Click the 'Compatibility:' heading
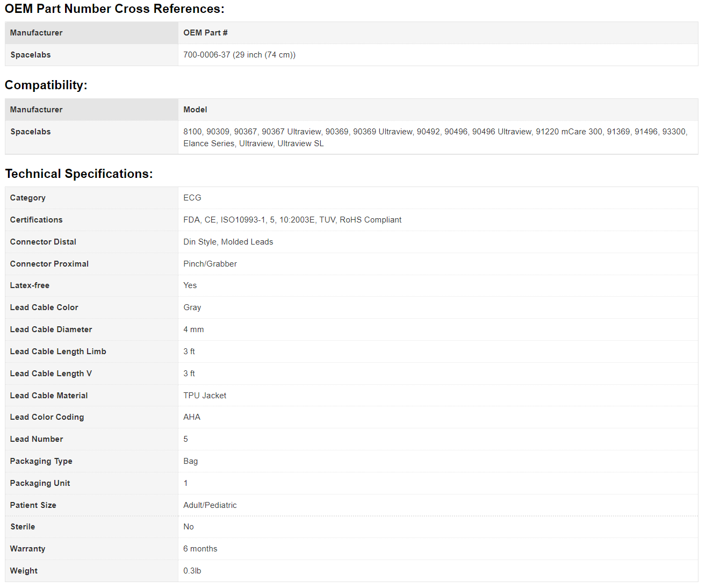Viewport: 706px width, 588px height. [x=46, y=85]
